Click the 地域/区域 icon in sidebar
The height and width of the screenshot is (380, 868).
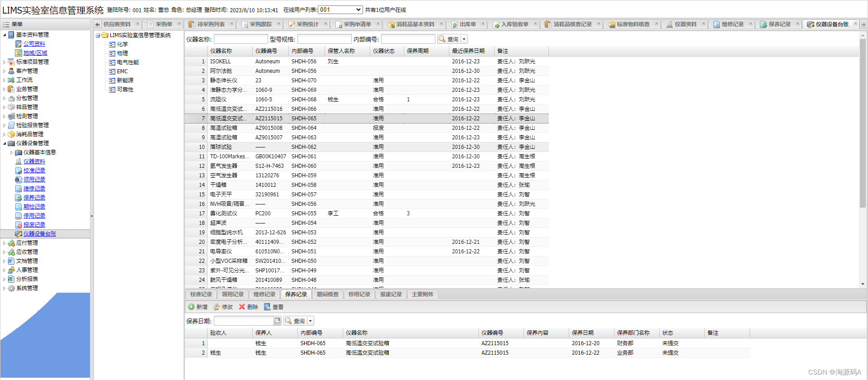19,53
